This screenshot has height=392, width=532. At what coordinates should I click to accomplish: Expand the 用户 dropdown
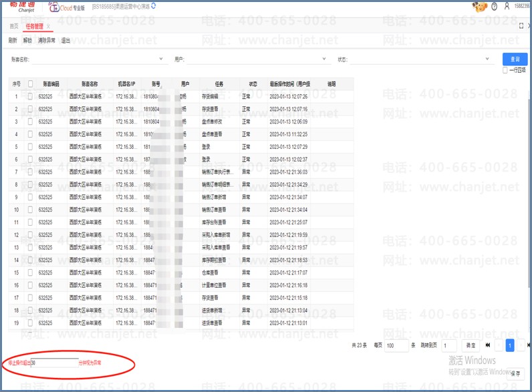pos(324,59)
